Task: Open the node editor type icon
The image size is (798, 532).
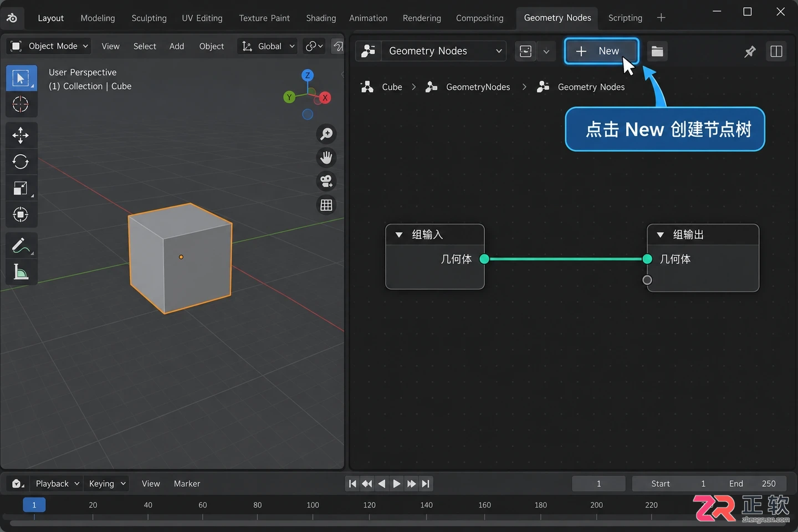Action: tap(369, 51)
